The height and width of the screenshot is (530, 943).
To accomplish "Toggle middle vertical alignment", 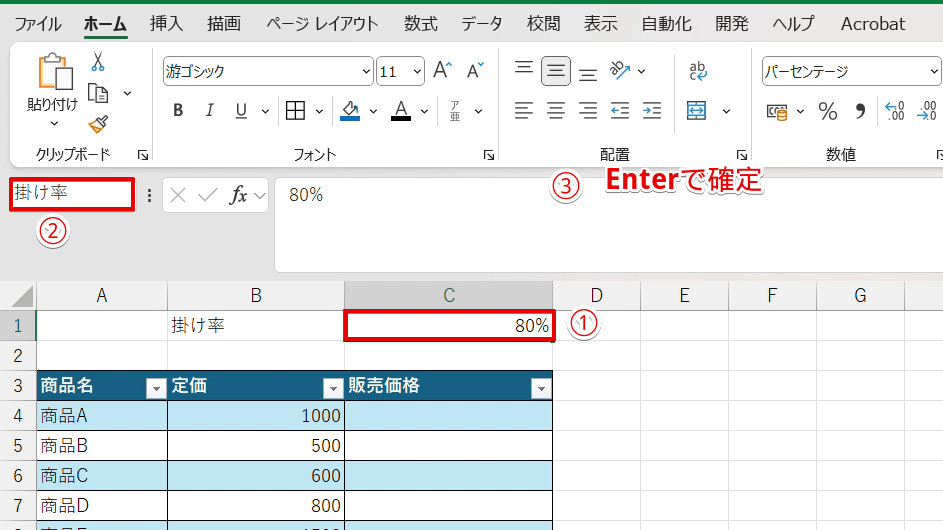I will (x=556, y=71).
